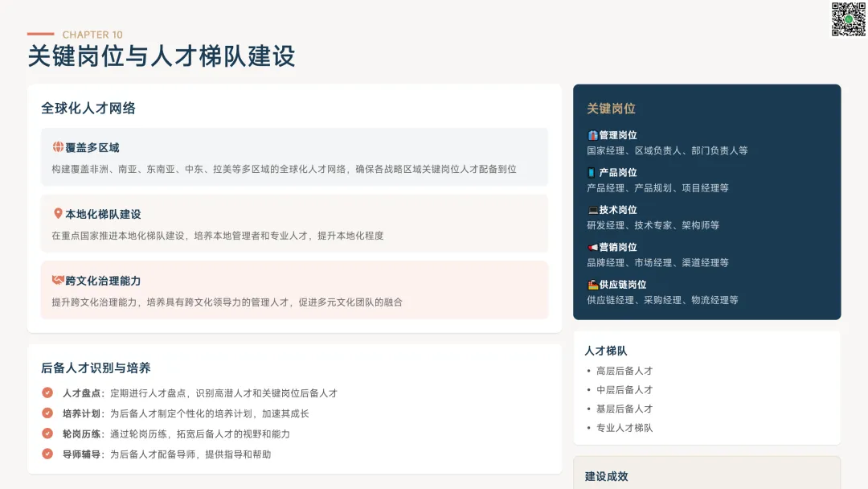
Task: Click the text 国家经理、区域负责人、部门负责人等
Action: pyautogui.click(x=667, y=150)
